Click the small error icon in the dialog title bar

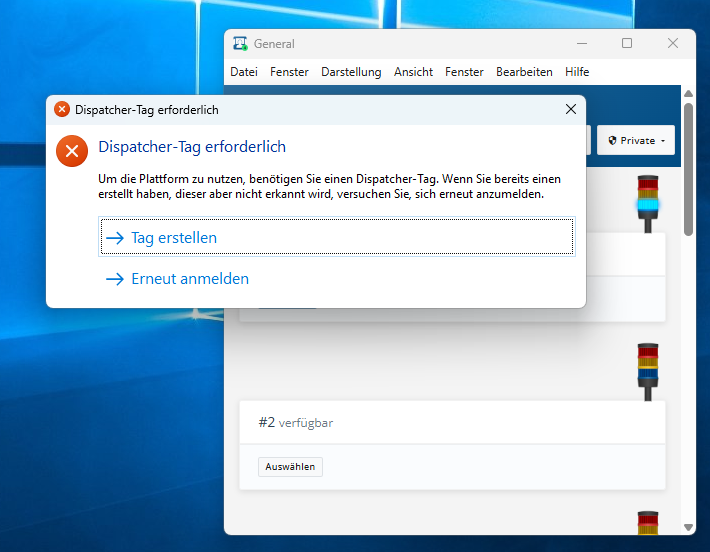(62, 109)
